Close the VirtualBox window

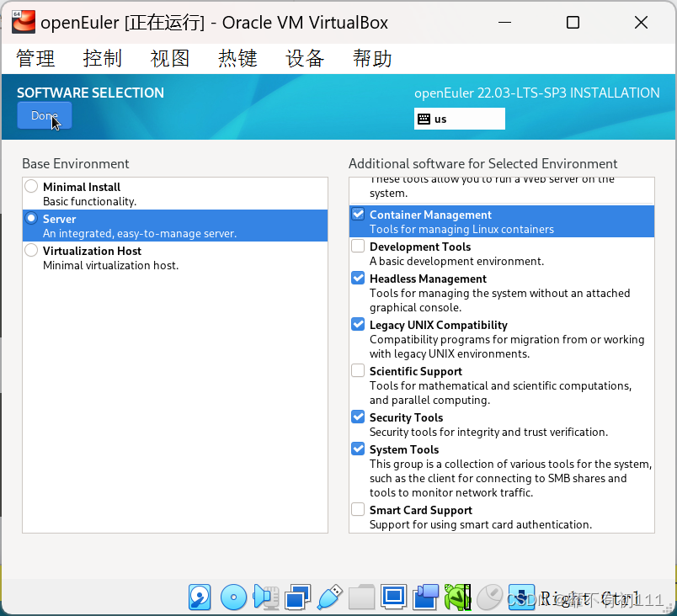641,23
